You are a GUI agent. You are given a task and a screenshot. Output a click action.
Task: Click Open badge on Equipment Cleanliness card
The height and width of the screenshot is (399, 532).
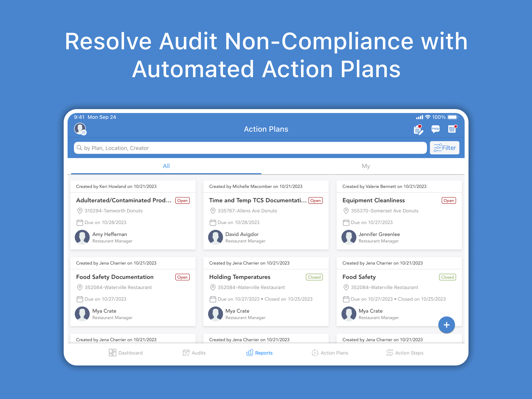(448, 200)
